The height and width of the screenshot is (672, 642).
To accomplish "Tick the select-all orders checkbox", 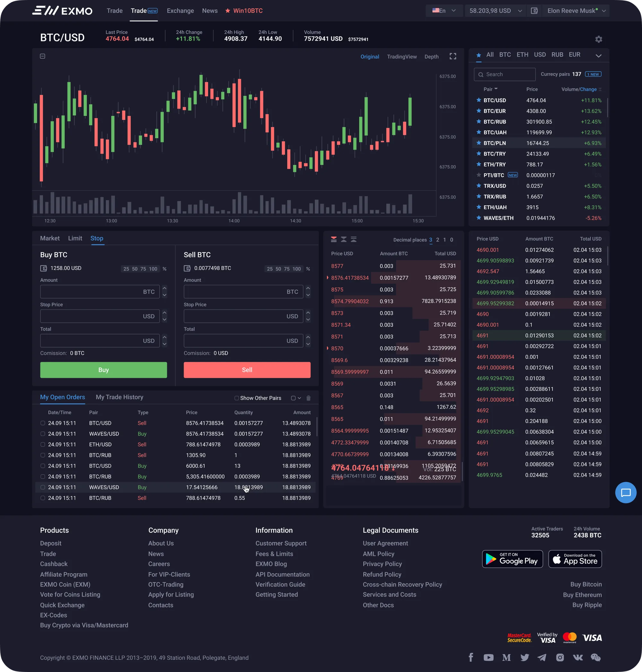I will click(x=293, y=398).
